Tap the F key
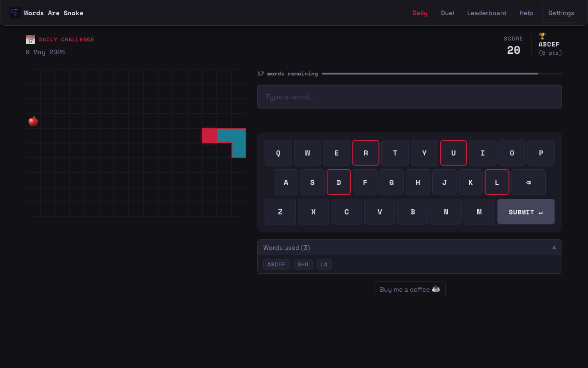Image resolution: width=588 pixels, height=368 pixels. point(365,182)
